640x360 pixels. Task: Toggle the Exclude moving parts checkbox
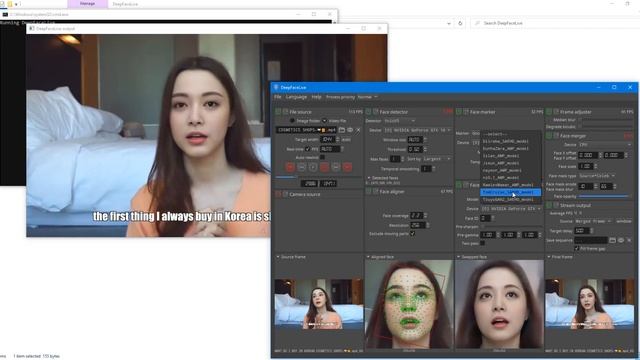[412, 234]
